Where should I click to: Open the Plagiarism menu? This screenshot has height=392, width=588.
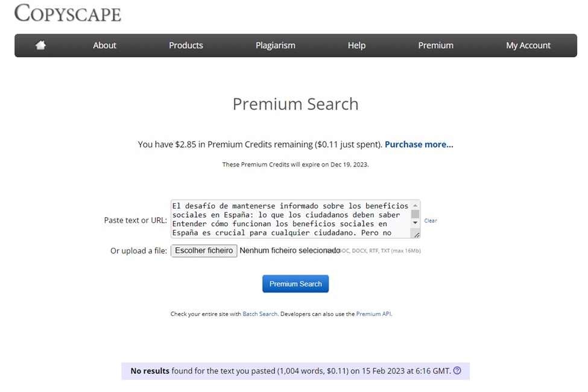[x=275, y=45]
